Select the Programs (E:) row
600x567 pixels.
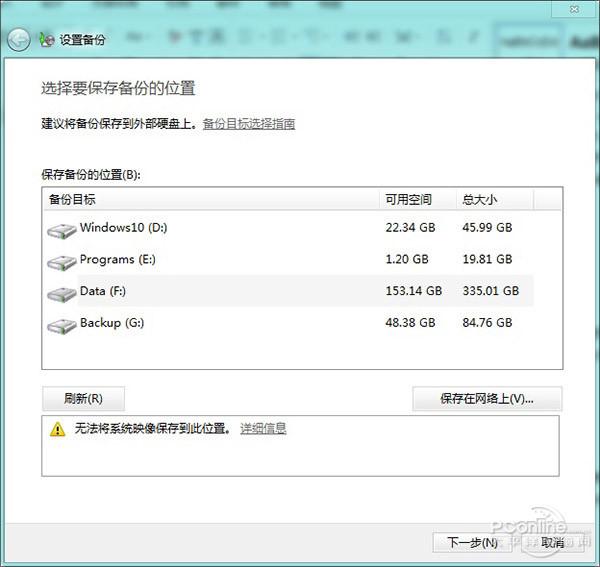289,259
